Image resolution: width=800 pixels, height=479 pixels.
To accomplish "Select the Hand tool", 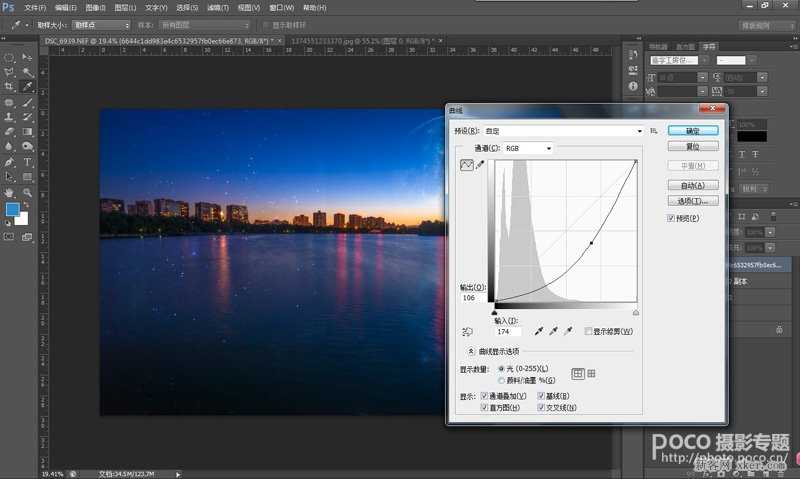I will click(x=9, y=192).
